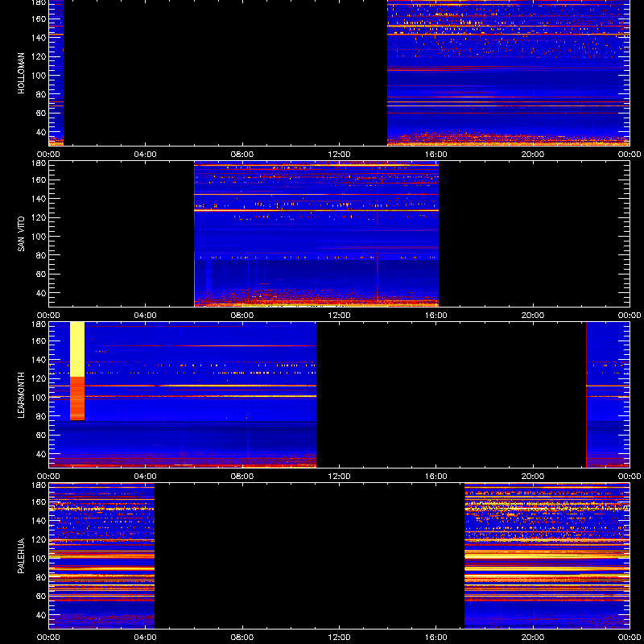Image resolution: width=644 pixels, height=644 pixels.
Task: Click 16:00 time label under Learmonth panel
Action: click(x=436, y=477)
